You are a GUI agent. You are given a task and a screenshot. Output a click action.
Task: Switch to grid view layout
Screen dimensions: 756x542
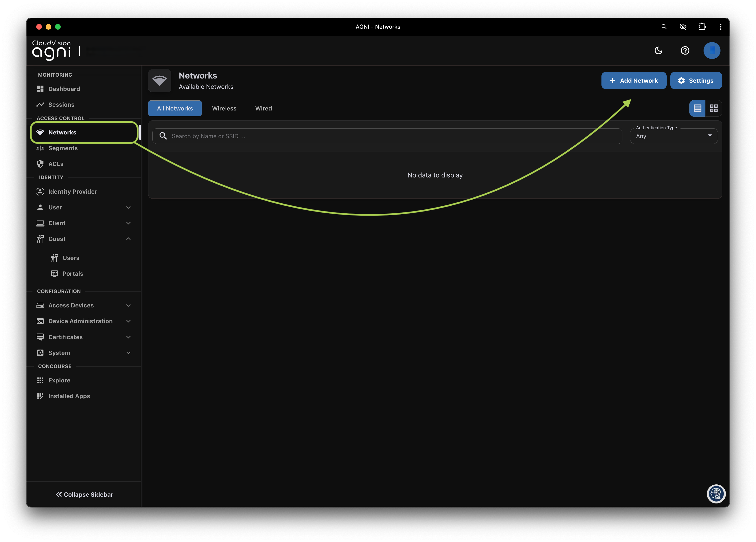click(x=713, y=108)
